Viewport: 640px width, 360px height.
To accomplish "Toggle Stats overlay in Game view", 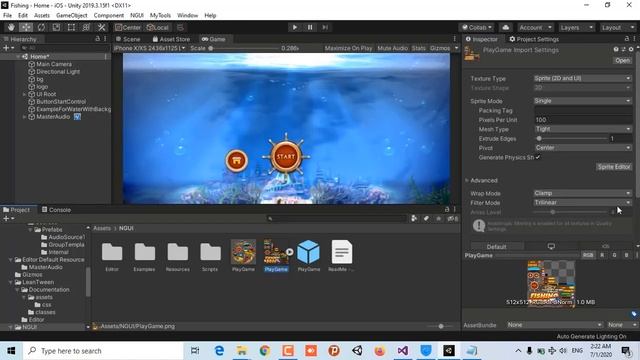I will [x=418, y=48].
